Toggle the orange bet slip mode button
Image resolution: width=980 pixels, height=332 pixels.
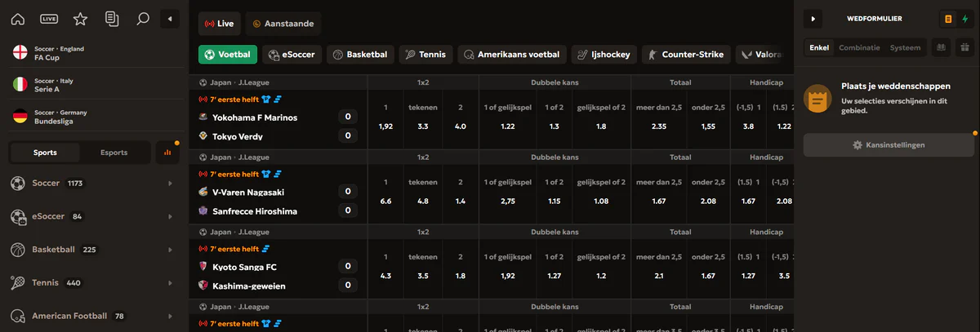pos(947,18)
